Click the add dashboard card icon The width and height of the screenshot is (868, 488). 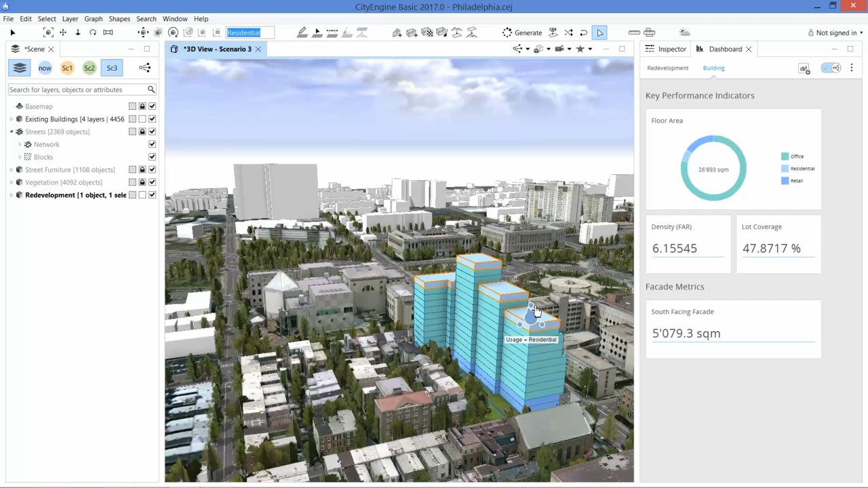point(804,68)
